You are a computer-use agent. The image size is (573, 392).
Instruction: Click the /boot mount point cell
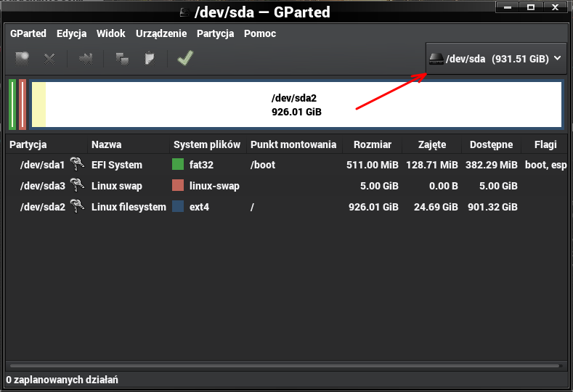263,165
